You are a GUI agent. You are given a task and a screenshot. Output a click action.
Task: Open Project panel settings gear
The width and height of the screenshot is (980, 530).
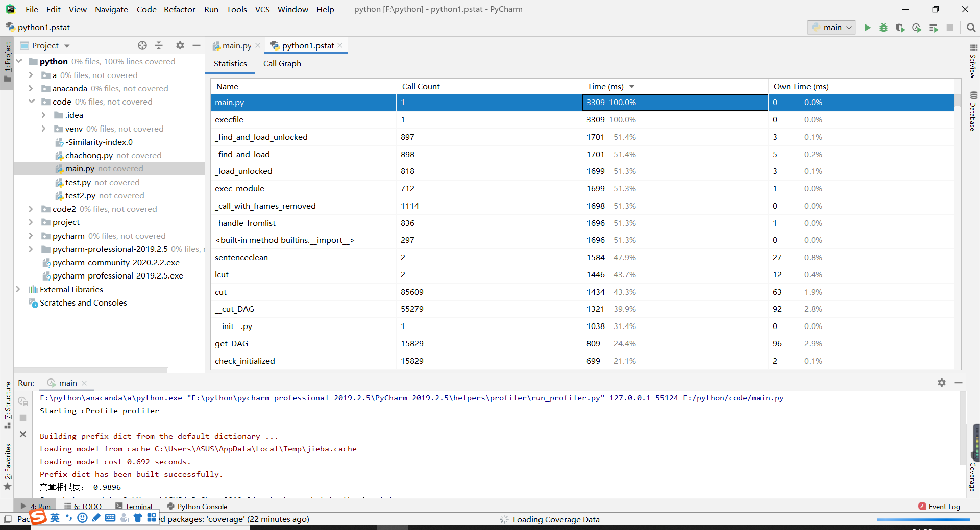coord(180,45)
